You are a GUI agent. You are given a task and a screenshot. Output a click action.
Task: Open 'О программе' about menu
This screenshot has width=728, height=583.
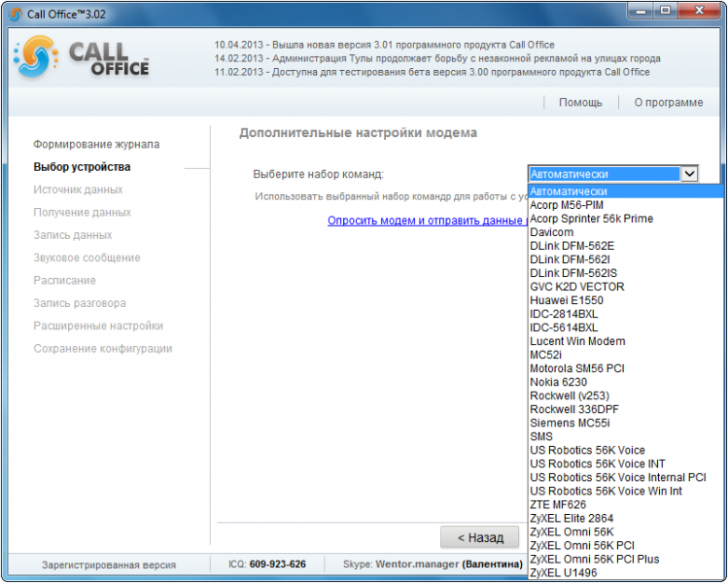pyautogui.click(x=669, y=103)
